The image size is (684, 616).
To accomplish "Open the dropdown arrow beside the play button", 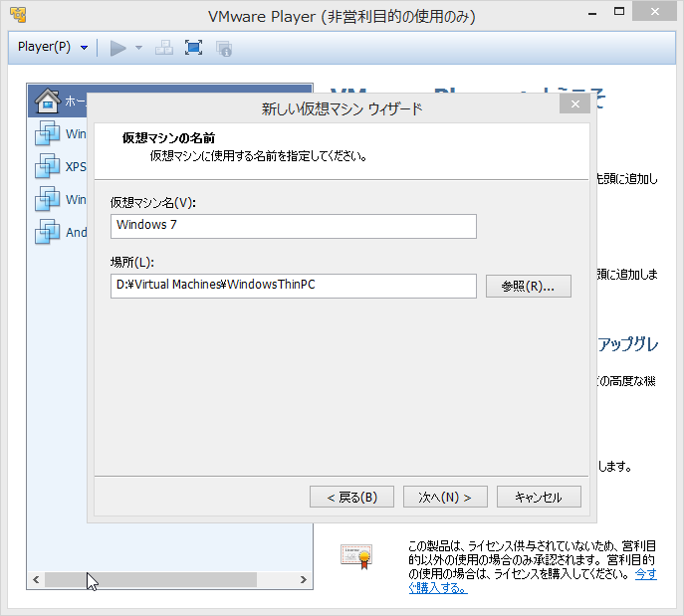I will pos(138,48).
